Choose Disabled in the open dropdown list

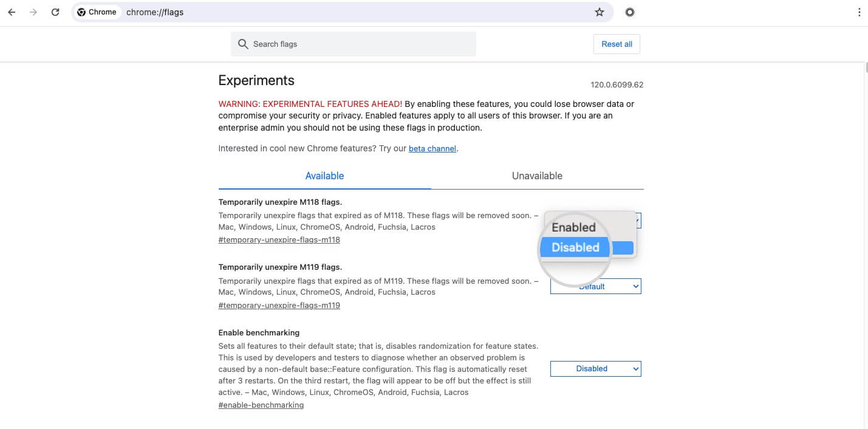click(575, 247)
